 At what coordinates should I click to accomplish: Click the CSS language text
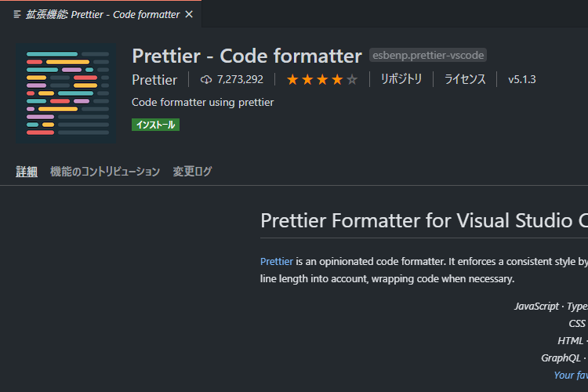(577, 324)
